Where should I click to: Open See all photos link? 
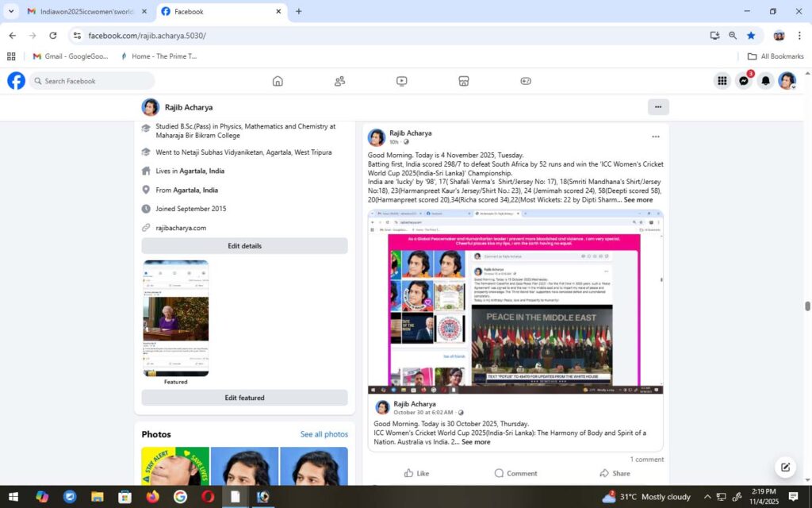tap(324, 434)
